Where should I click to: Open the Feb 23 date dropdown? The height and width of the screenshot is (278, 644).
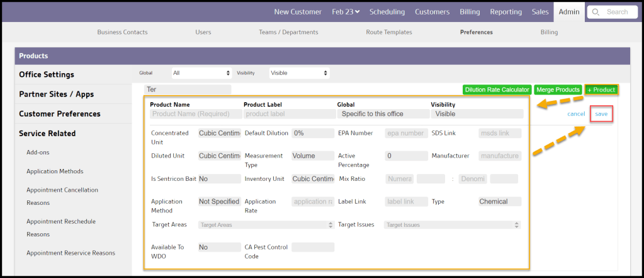click(347, 12)
